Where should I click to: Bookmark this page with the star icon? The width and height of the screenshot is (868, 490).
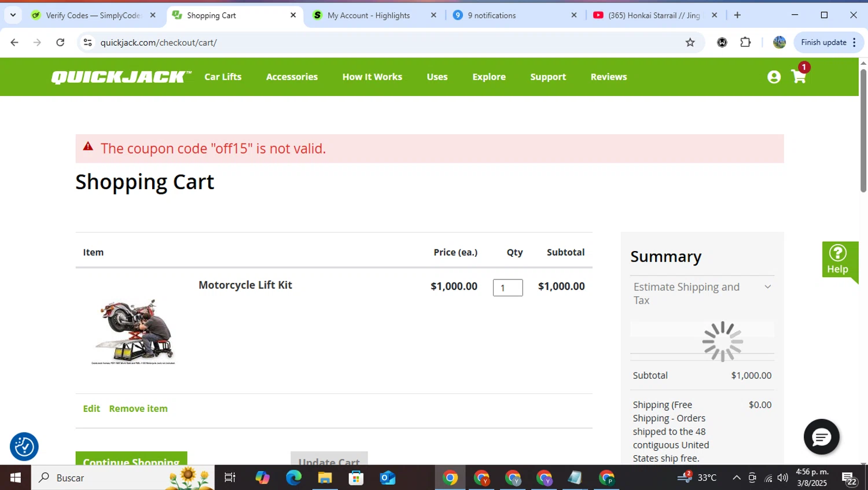pyautogui.click(x=690, y=42)
